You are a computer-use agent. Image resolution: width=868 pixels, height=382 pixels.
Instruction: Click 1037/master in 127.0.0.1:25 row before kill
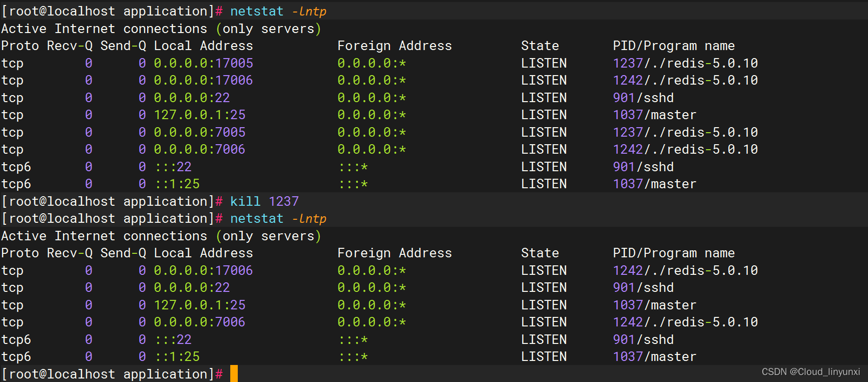coord(655,115)
